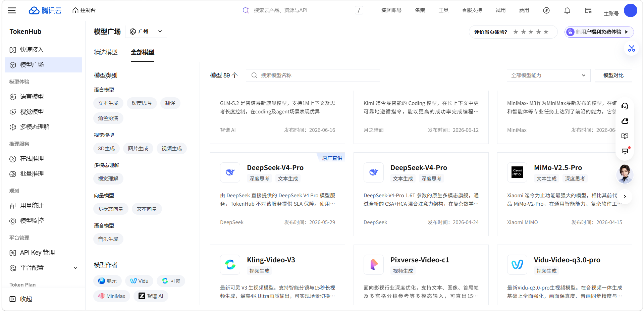Image resolution: width=644 pixels, height=312 pixels.
Task: Click the 模型对比 button
Action: click(613, 75)
